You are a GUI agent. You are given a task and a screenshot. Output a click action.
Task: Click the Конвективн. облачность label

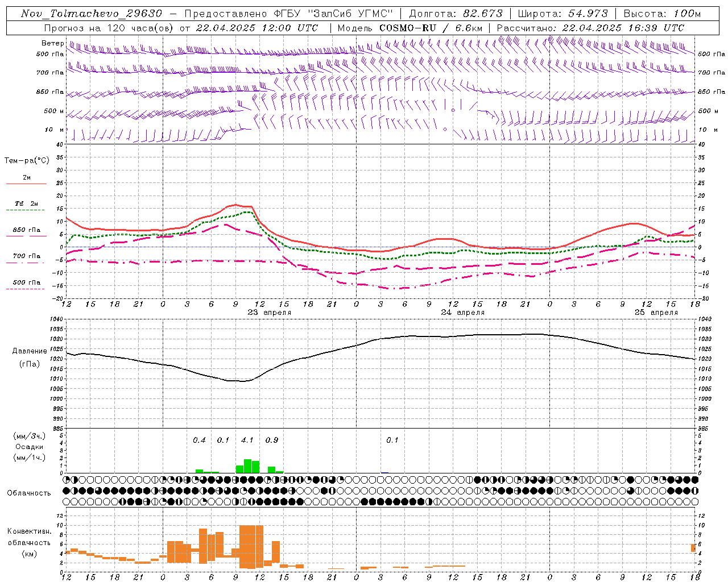[x=29, y=537]
